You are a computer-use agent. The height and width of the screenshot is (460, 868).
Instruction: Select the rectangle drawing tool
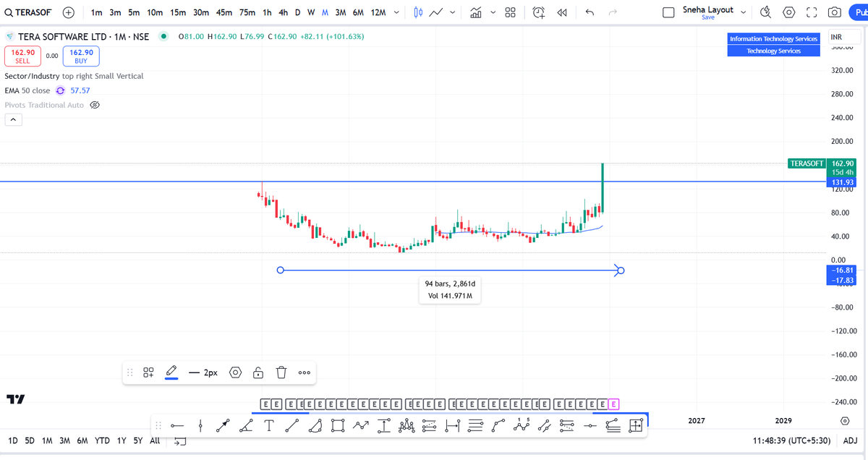click(x=337, y=426)
